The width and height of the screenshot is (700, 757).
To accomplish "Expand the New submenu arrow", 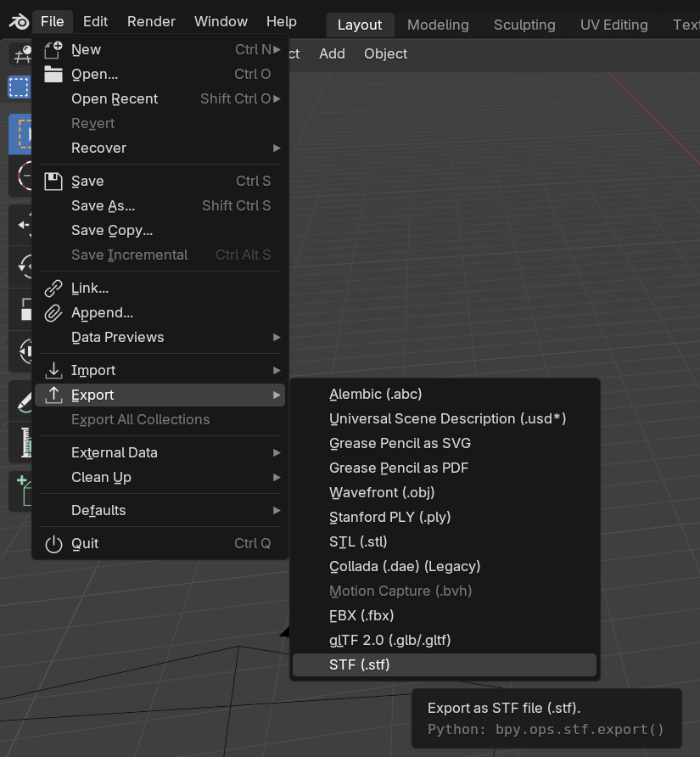I will tap(277, 50).
